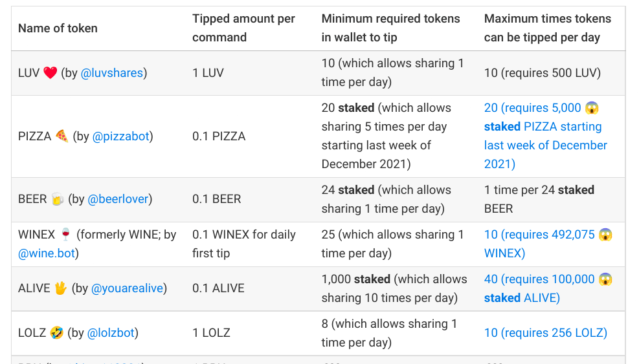Open the 100,000 staked ALIVE requirement link

coord(548,288)
